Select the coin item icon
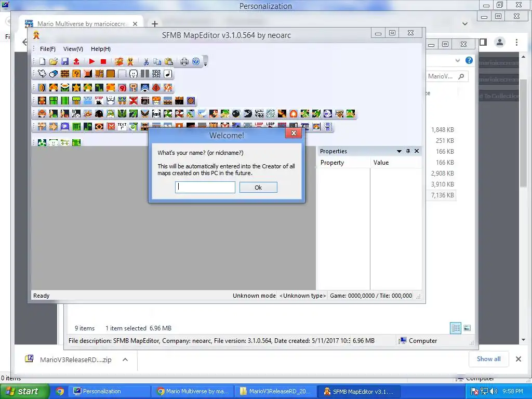 pyautogui.click(x=42, y=87)
